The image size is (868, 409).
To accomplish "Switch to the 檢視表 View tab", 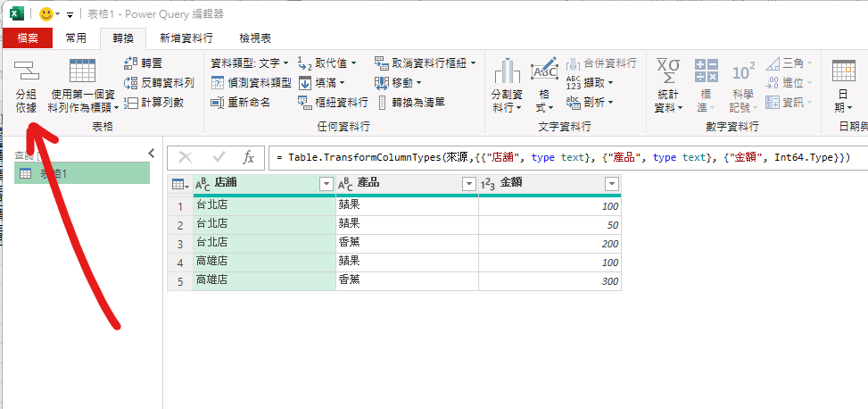I will pyautogui.click(x=255, y=38).
